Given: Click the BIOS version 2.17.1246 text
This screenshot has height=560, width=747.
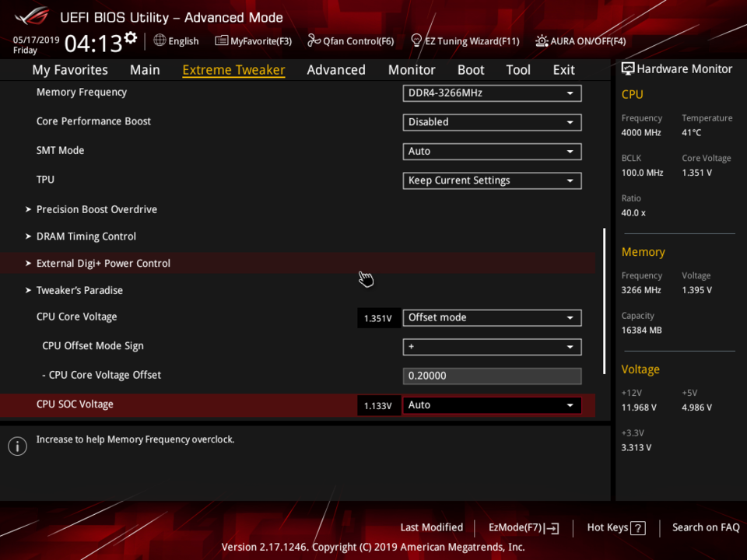Looking at the screenshot, I should click(x=265, y=547).
